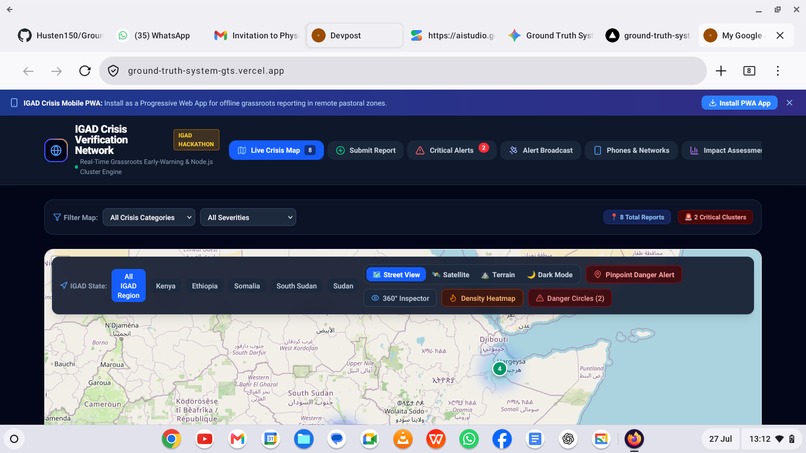Open the Live Crisis Map tab
Viewport: 806px width, 453px height.
276,150
